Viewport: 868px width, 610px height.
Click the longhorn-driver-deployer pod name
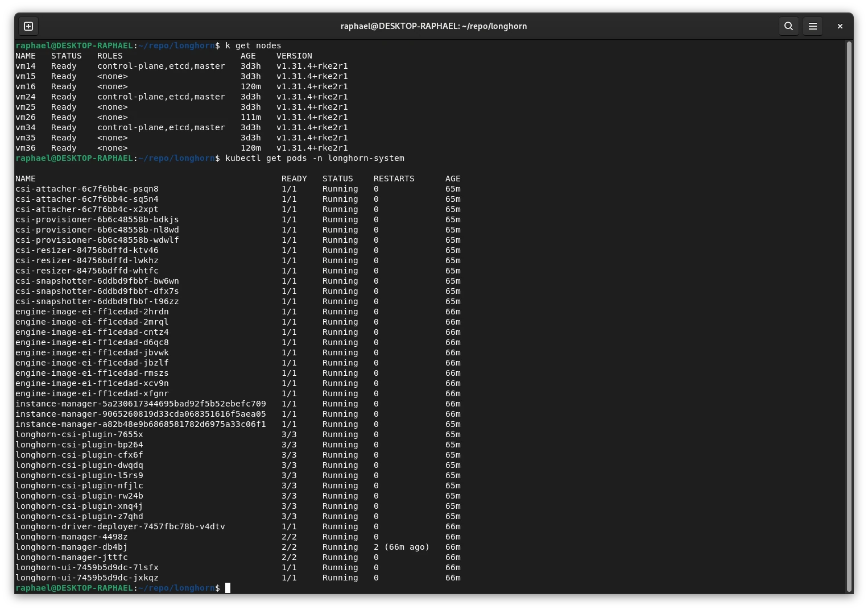coord(120,526)
